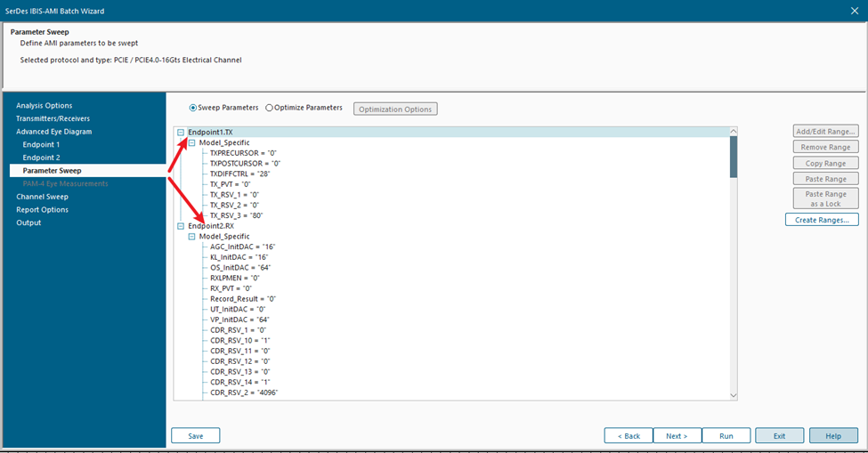This screenshot has width=868, height=453.
Task: Select the Optimize Parameters radio button
Action: click(x=270, y=108)
